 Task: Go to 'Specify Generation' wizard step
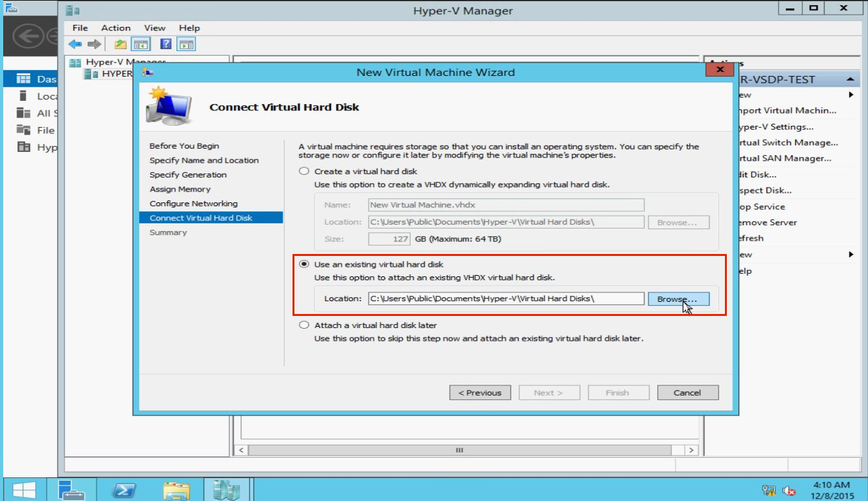(x=188, y=175)
